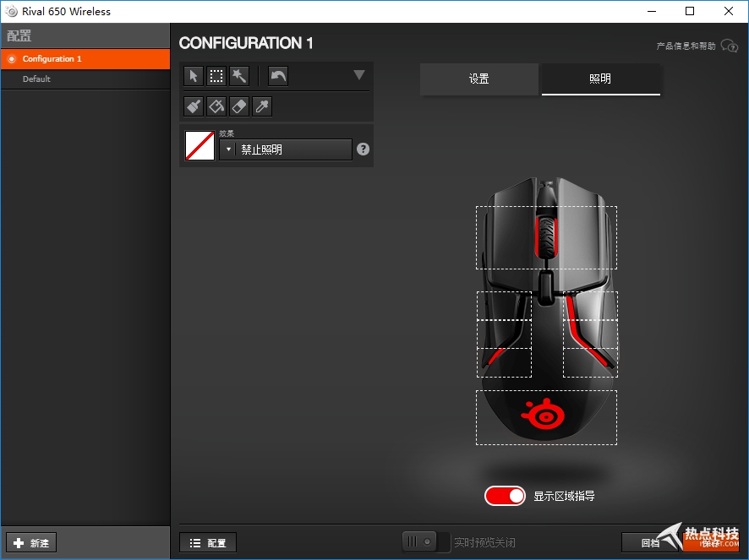Open the 禁止照明 effect dropdown

pos(286,150)
